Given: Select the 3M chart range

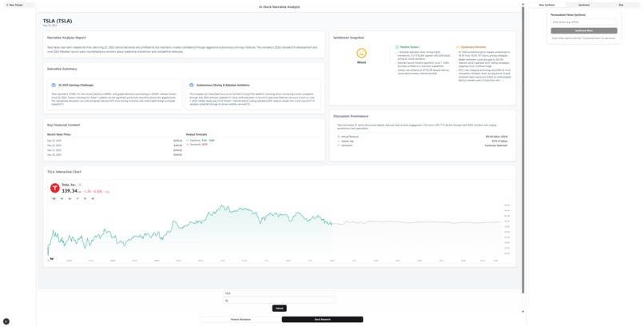Looking at the screenshot, I should pyautogui.click(x=70, y=199).
